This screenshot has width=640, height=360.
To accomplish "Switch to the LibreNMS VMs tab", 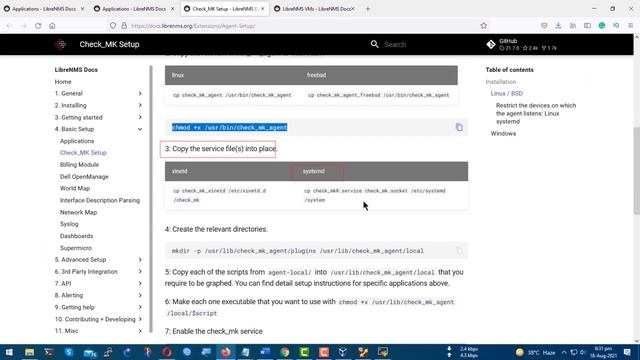I will pyautogui.click(x=313, y=9).
